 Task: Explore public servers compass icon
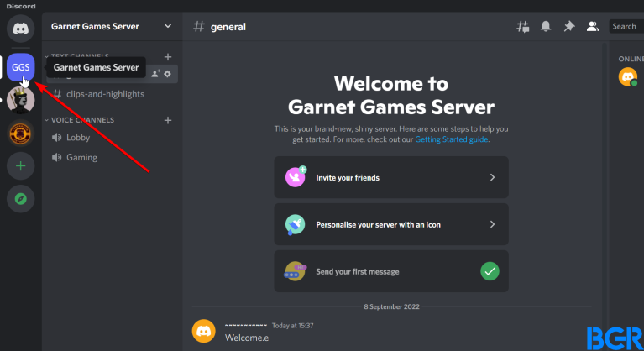coord(20,199)
